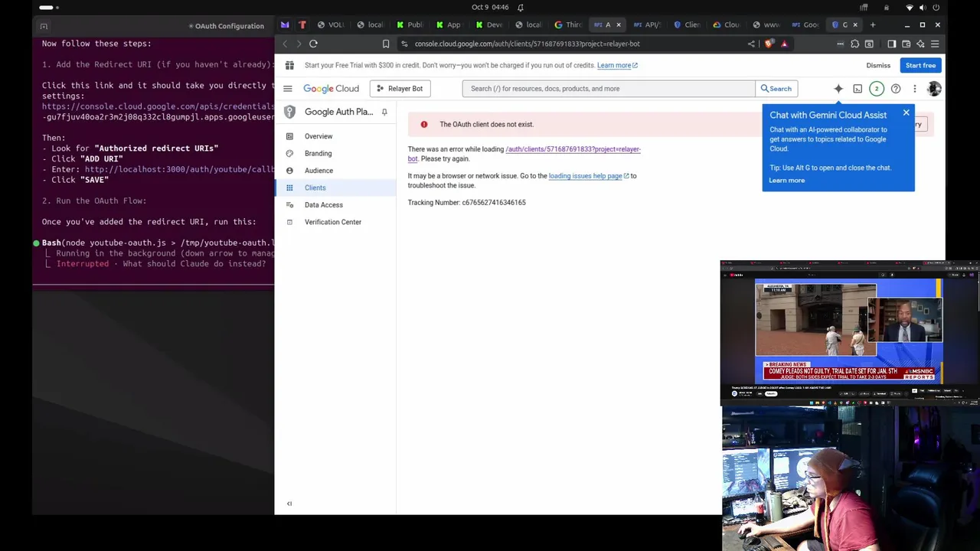Click the MSNBC news video thumbnail

pyautogui.click(x=848, y=330)
